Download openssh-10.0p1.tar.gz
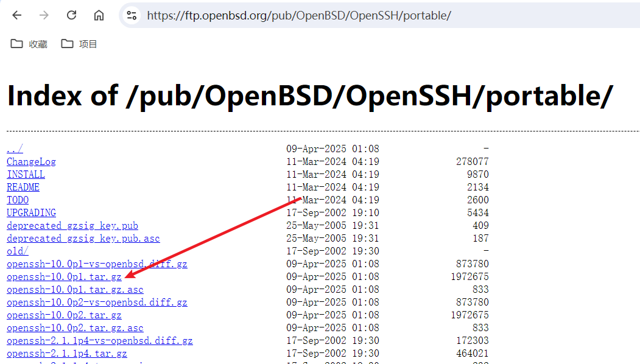Screen dimensions: 640x364 (x=64, y=277)
